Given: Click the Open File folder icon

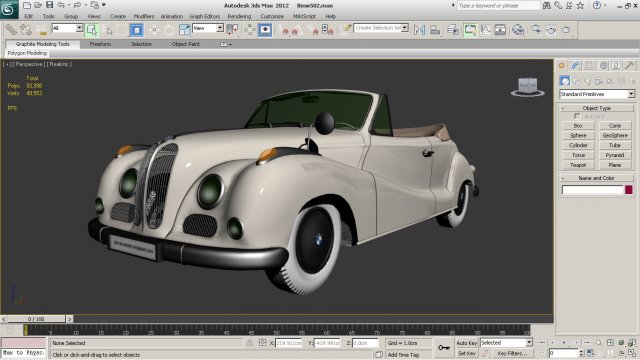Looking at the screenshot, I should tap(38, 5).
